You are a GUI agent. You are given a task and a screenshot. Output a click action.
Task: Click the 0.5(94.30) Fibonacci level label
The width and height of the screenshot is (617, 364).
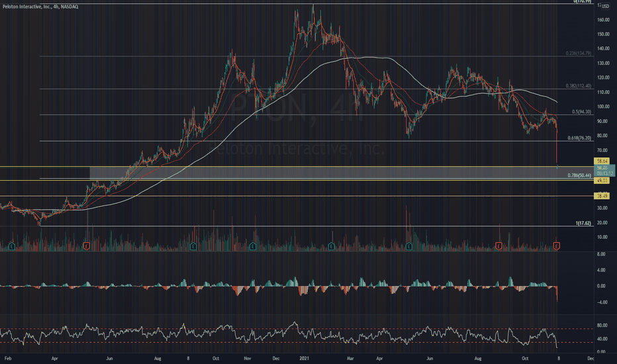pyautogui.click(x=582, y=112)
